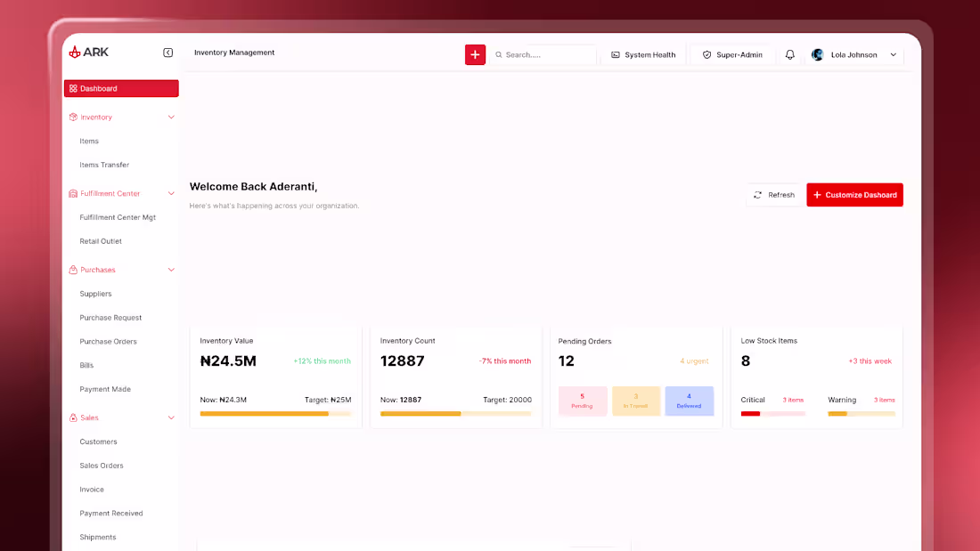Click Inventory Value progress bar
This screenshot has height=551, width=980.
click(275, 414)
